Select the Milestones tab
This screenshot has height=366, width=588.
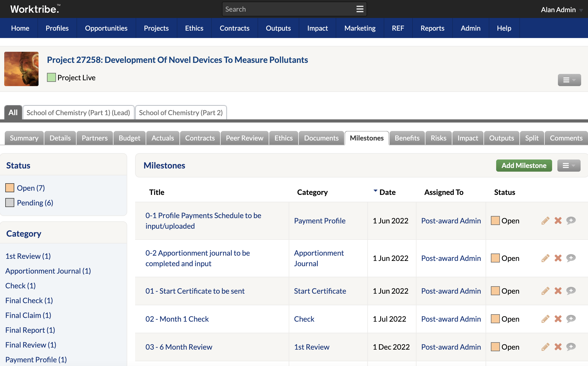(367, 138)
